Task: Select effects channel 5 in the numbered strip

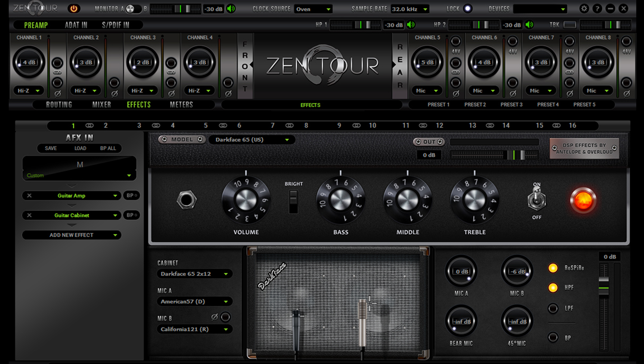Action: click(206, 126)
